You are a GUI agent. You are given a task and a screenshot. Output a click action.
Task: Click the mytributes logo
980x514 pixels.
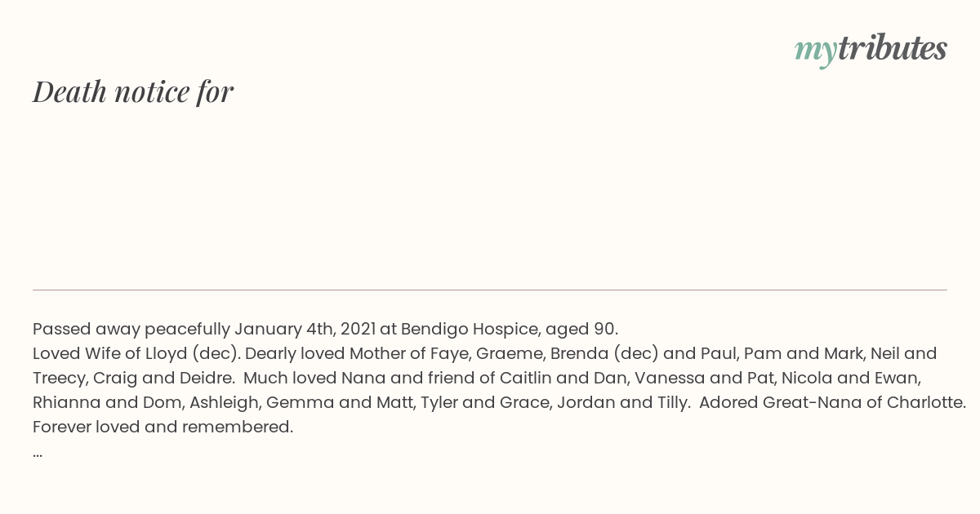[x=871, y=50]
